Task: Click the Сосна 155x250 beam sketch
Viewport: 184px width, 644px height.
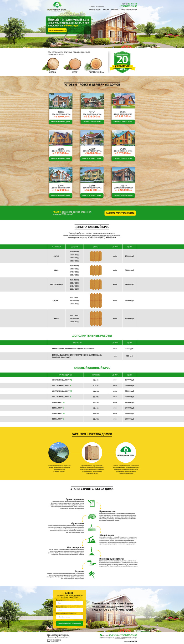Action: pos(96,300)
